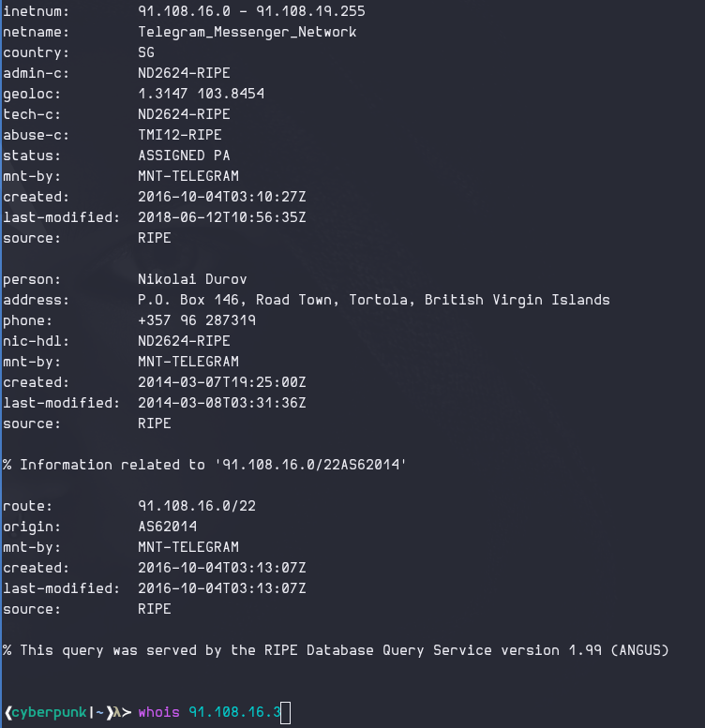The image size is (705, 728).
Task: Click the lambda prompt symbol
Action: click(x=117, y=712)
